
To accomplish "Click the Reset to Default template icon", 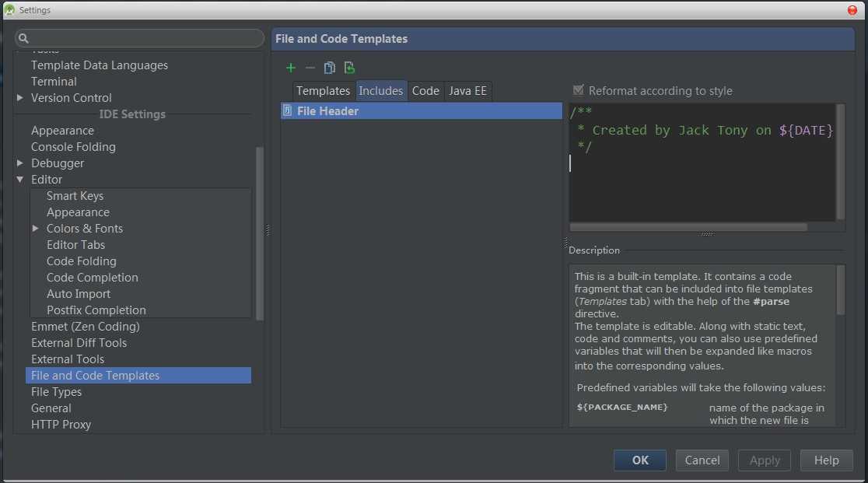I will pyautogui.click(x=349, y=68).
